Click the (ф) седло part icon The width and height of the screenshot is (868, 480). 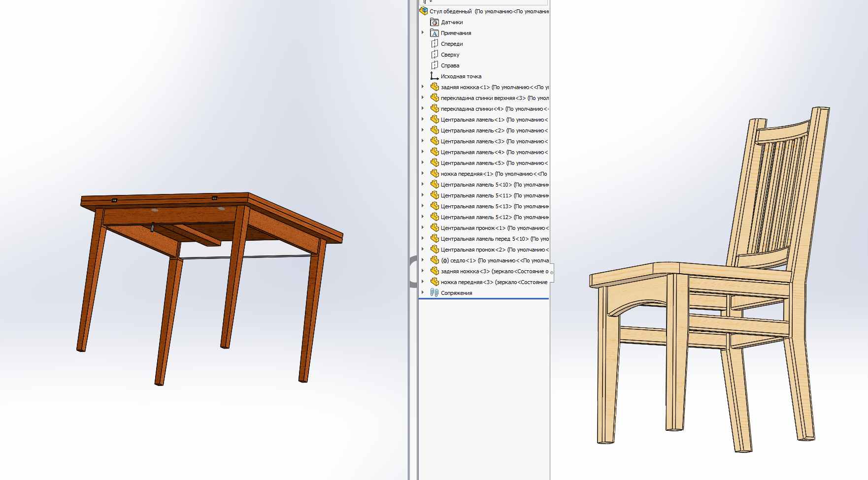[x=434, y=260]
